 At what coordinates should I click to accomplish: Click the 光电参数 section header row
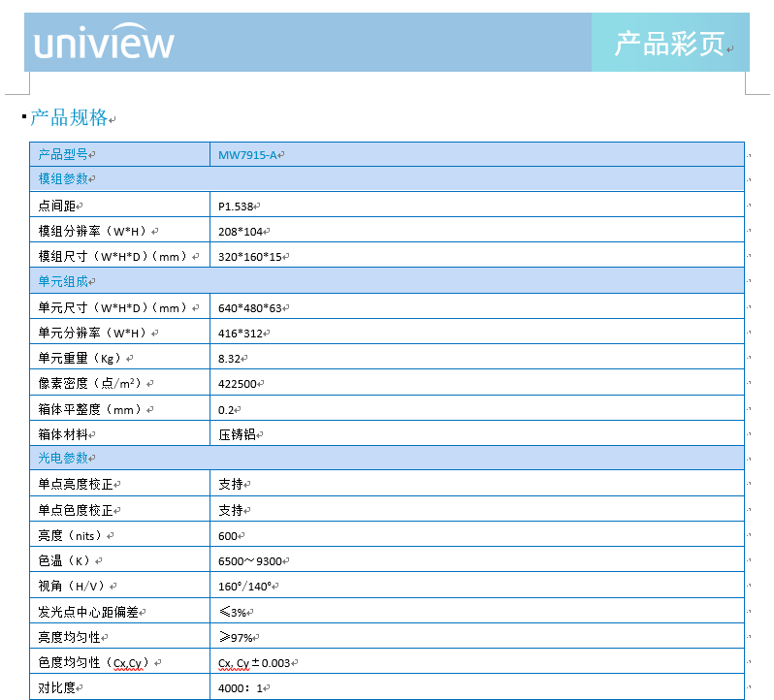pos(64,458)
